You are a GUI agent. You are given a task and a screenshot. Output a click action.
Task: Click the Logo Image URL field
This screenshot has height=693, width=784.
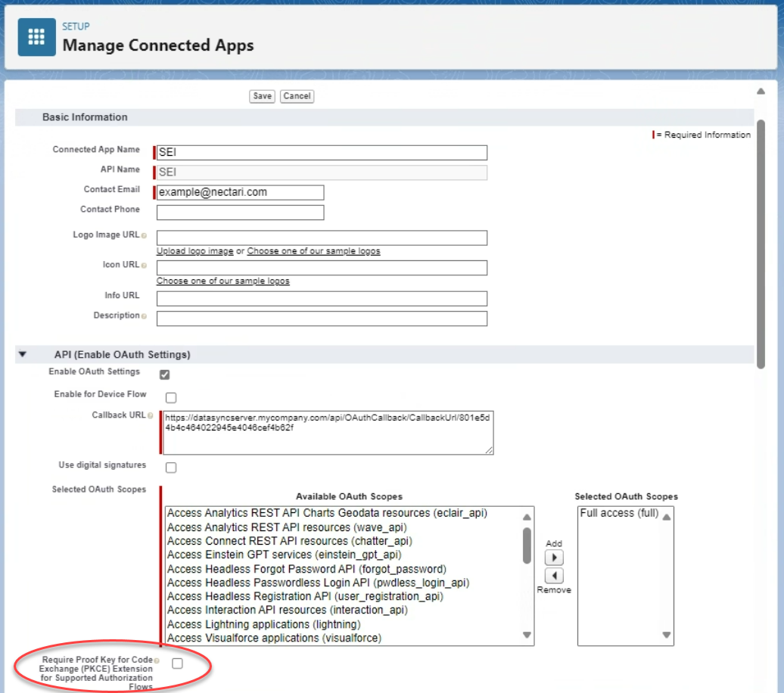(x=322, y=238)
